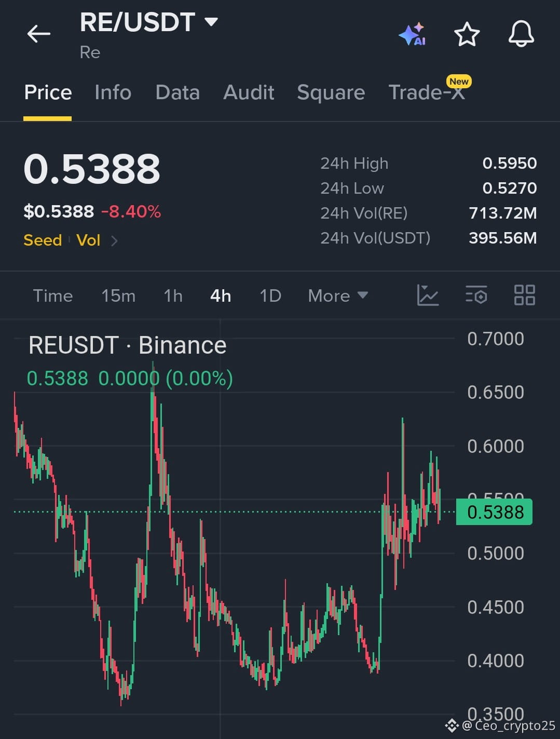Image resolution: width=560 pixels, height=739 pixels.
Task: Click the 0.7000 price axis label
Action: click(x=496, y=339)
